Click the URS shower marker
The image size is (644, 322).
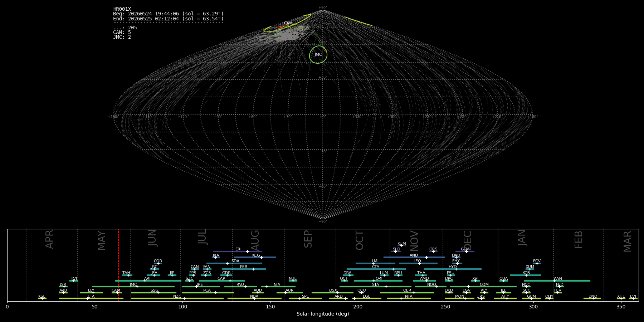point(481,298)
